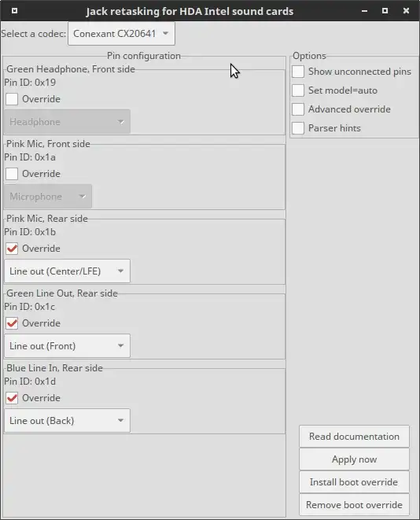This screenshot has height=520, width=420.
Task: Open the Conexant CX20641 codec dropdown
Action: tap(121, 34)
